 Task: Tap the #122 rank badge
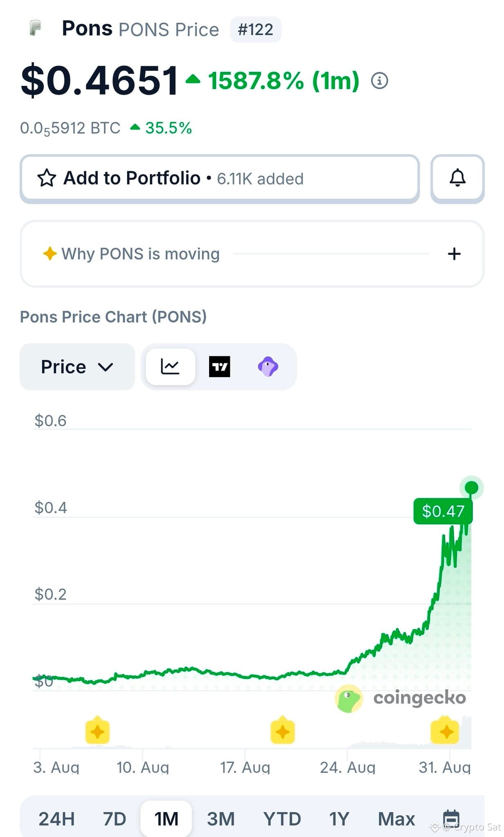[256, 29]
